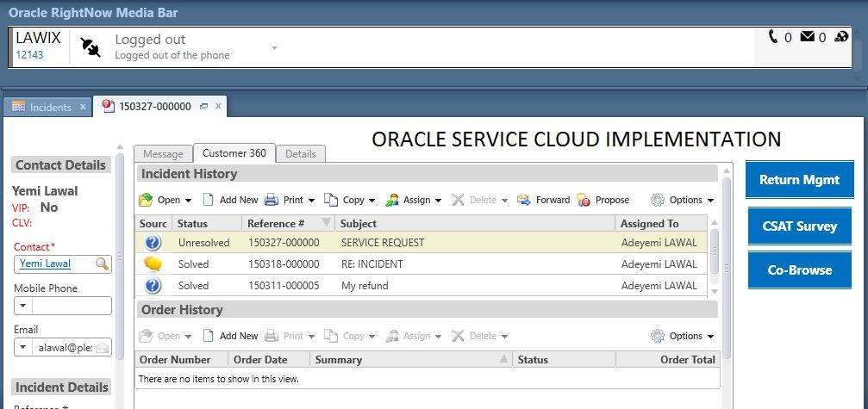Sort by Subject column in Incident History

475,224
